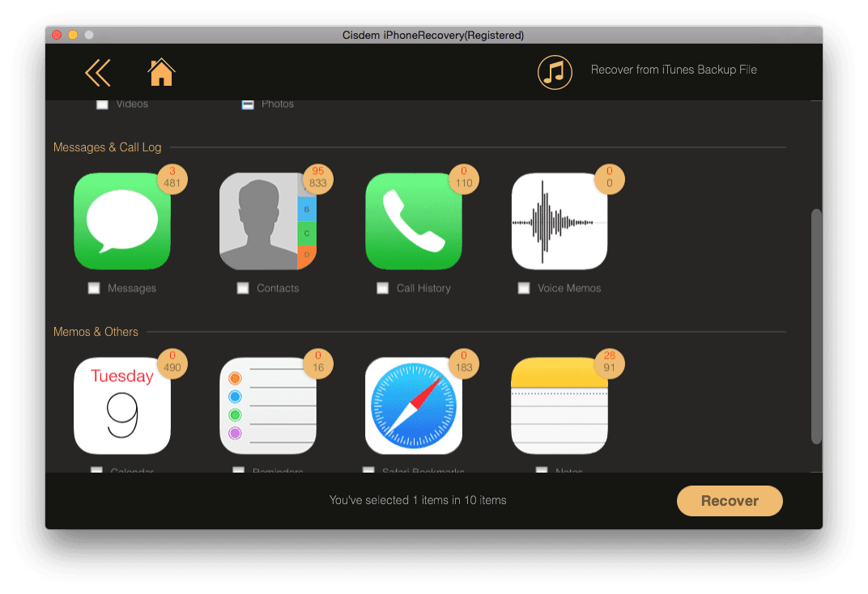Viewport: 868px width, 594px height.
Task: Open the Messages app icon
Action: pos(122,221)
